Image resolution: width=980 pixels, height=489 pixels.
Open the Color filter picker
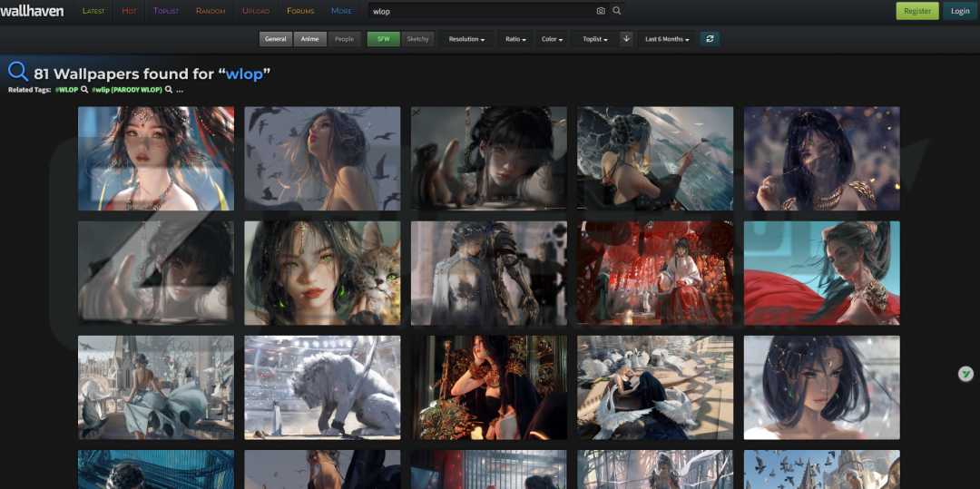(552, 39)
